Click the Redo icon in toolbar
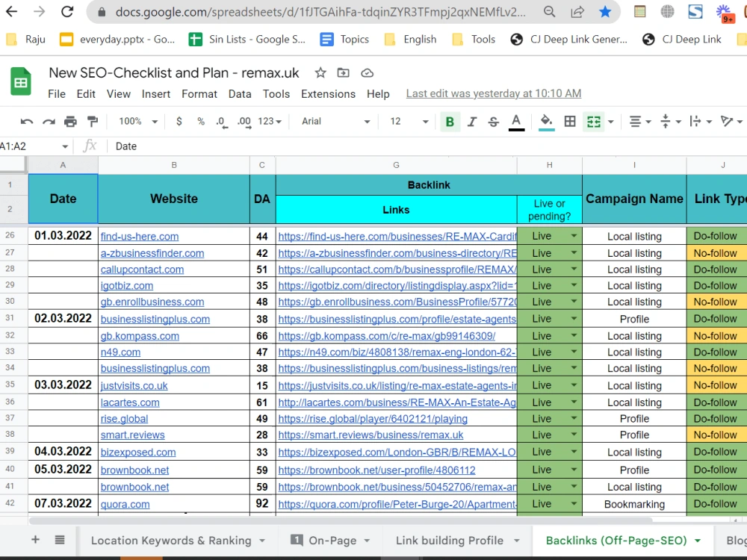 [49, 122]
